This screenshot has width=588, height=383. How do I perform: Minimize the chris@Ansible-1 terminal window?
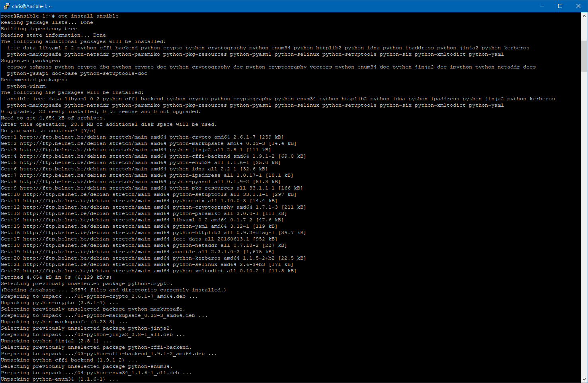(542, 6)
